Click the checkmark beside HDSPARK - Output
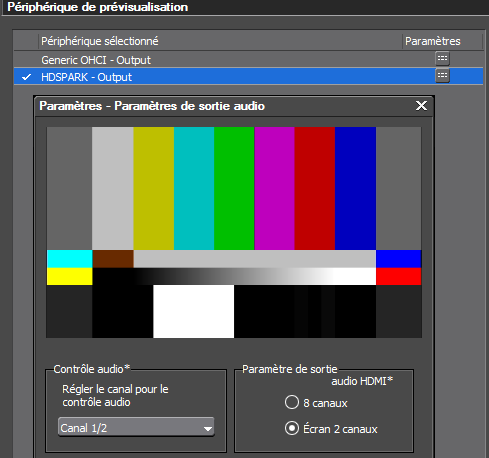489x458 pixels. (x=26, y=77)
